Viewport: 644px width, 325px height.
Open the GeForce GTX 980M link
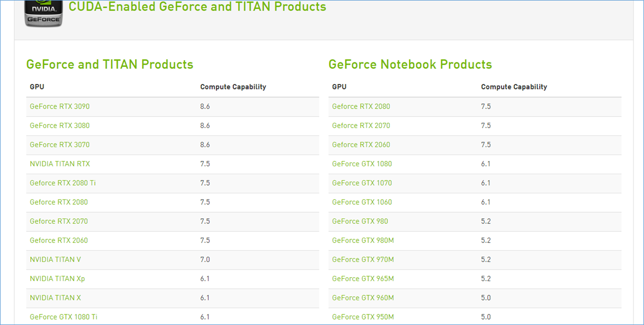[363, 240]
